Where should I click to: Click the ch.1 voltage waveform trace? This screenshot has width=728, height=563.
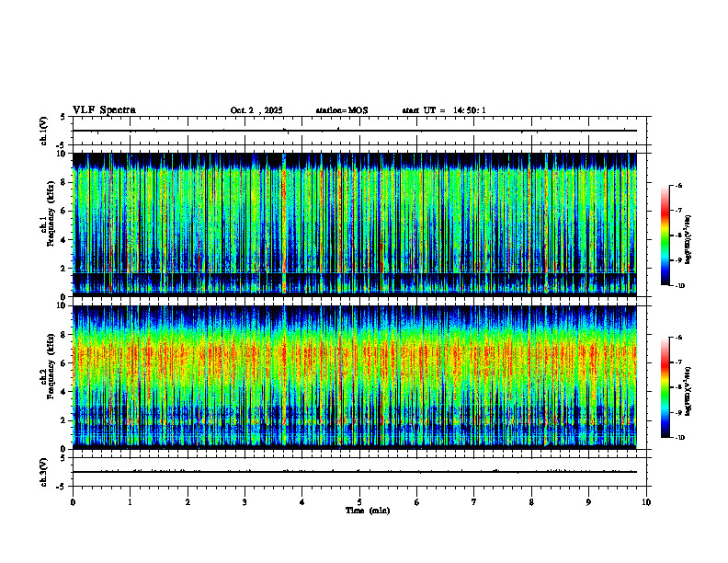355,131
